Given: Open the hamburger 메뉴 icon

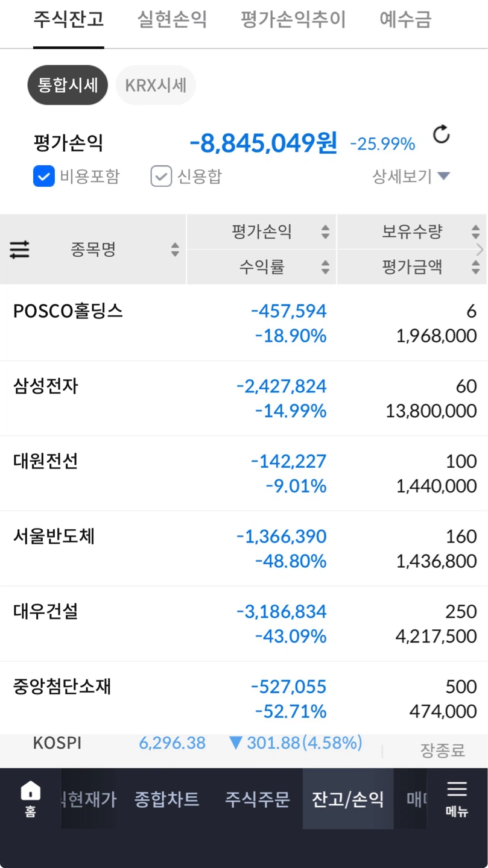Looking at the screenshot, I should (457, 798).
